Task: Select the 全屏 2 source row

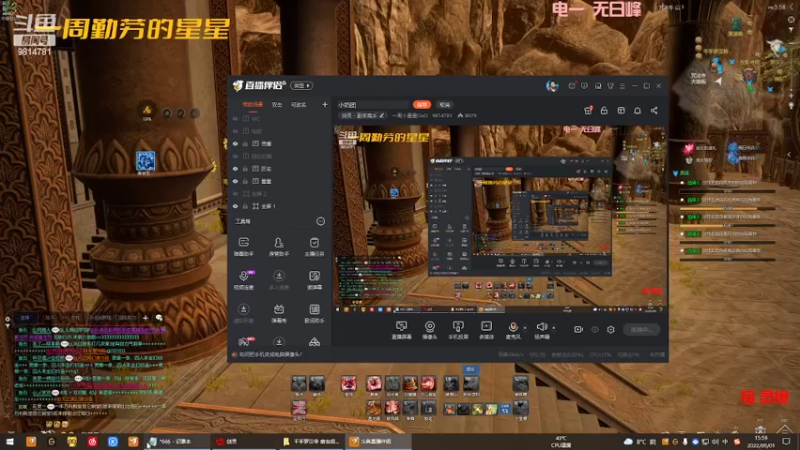Action: pos(279,194)
